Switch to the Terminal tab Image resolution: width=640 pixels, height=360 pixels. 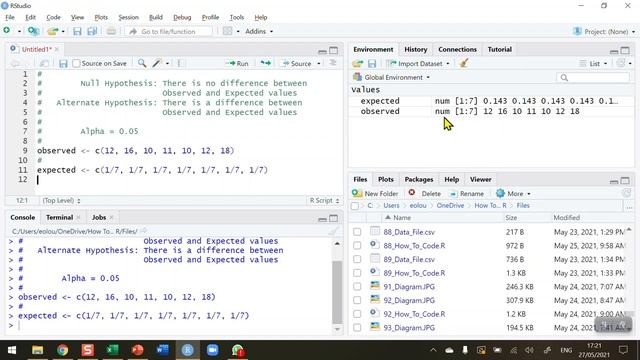59,218
